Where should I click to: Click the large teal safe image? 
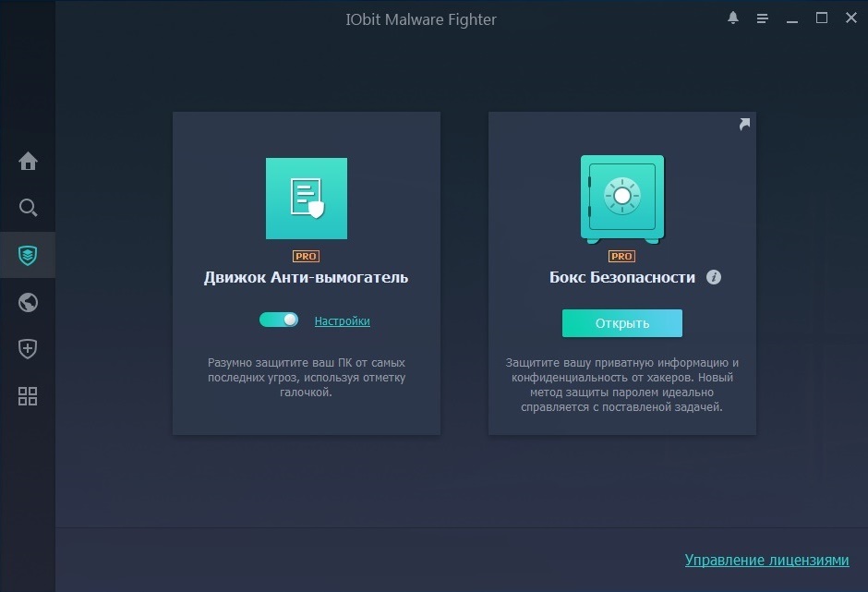pos(621,198)
